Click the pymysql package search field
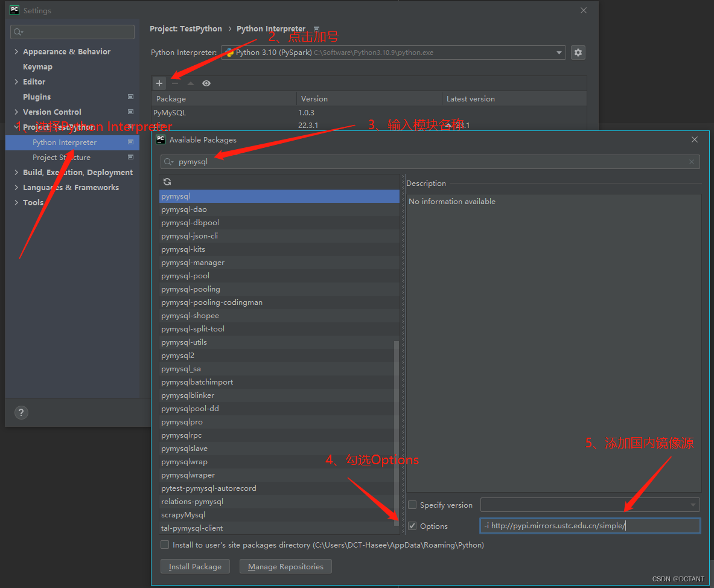 [430, 162]
